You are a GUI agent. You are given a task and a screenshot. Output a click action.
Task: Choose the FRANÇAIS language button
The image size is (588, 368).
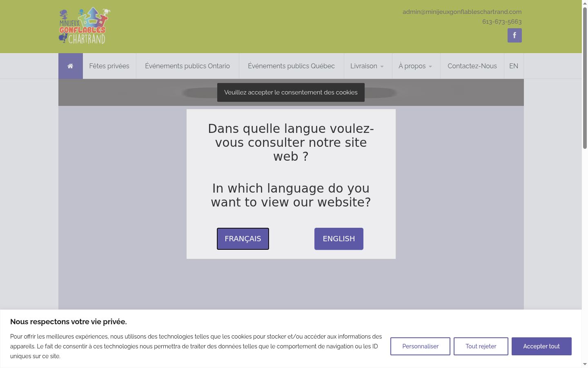coord(243,239)
